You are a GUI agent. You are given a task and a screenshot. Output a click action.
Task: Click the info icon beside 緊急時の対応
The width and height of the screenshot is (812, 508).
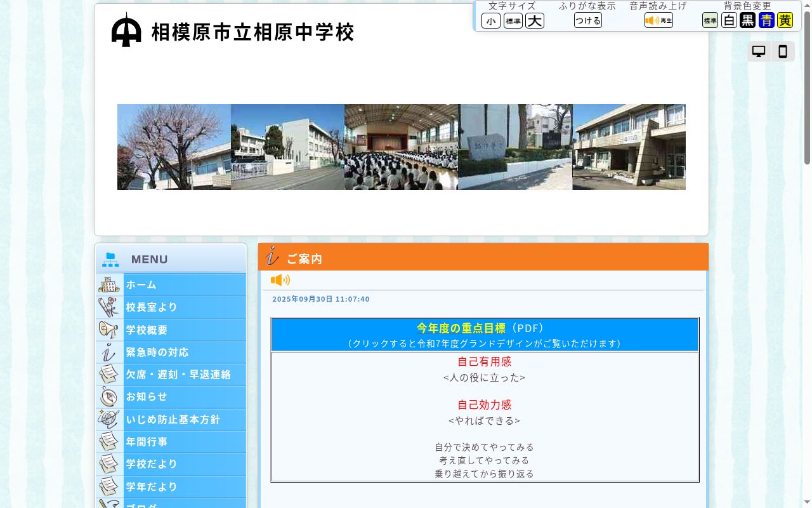[109, 352]
